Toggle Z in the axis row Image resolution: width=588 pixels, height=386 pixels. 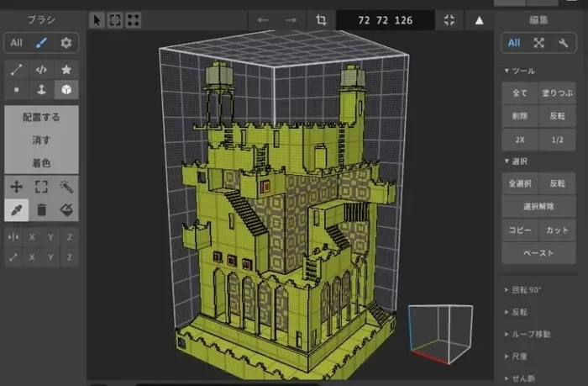tap(70, 257)
